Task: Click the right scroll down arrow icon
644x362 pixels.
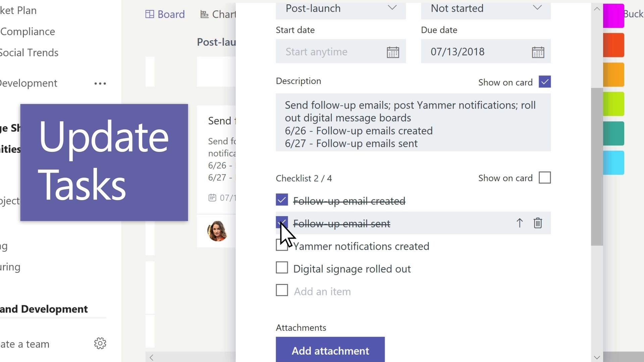Action: point(597,357)
